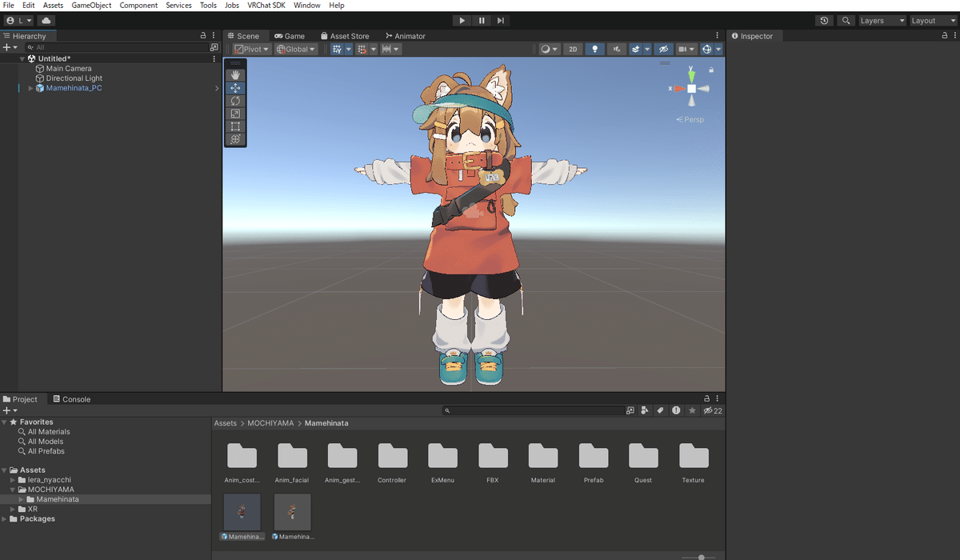Open the account dropdown labeled L
Image resolution: width=960 pixels, height=560 pixels.
[19, 21]
